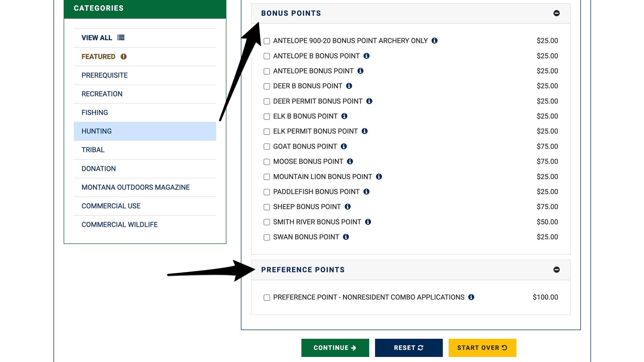Select the Fishing category
This screenshot has width=644, height=362.
(x=95, y=113)
